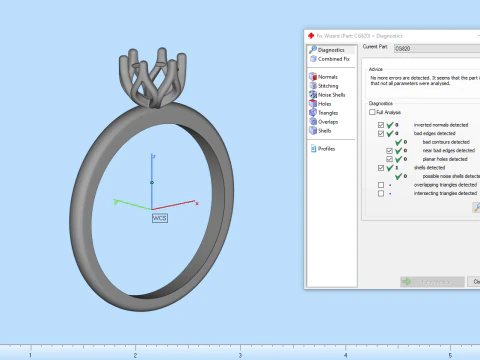Open the Diagnostics page in Fix Wizard
This screenshot has width=480, height=360.
pyautogui.click(x=331, y=50)
